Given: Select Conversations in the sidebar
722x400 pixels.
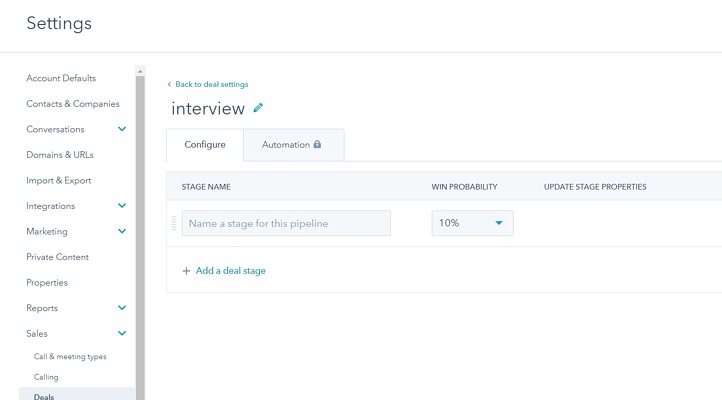Looking at the screenshot, I should (55, 129).
